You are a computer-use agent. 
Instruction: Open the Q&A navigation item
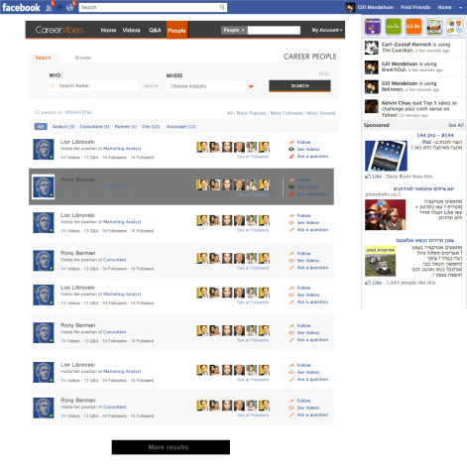point(155,30)
